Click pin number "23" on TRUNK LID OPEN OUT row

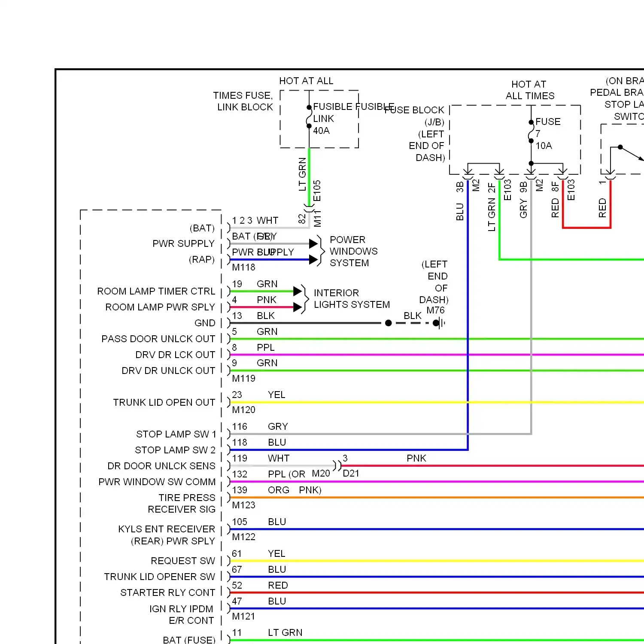[237, 395]
